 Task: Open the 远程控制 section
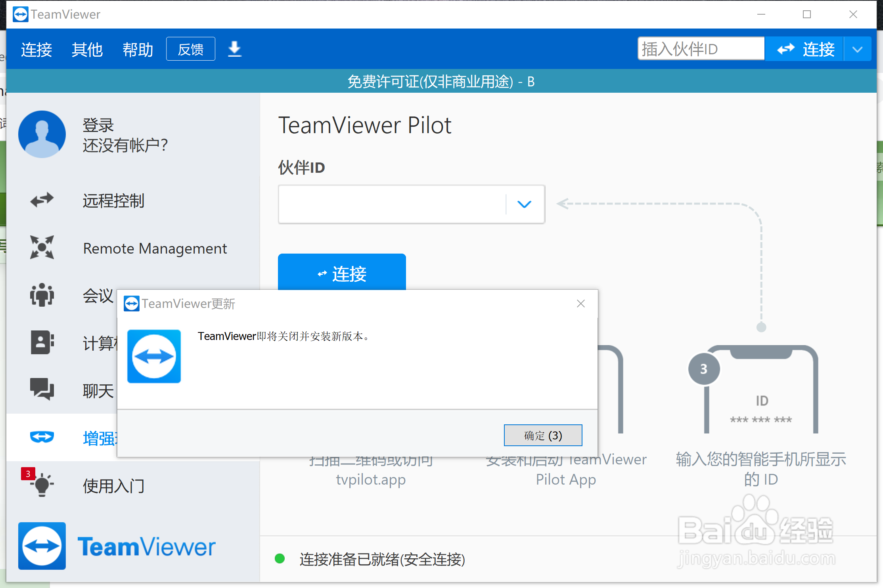click(x=113, y=201)
